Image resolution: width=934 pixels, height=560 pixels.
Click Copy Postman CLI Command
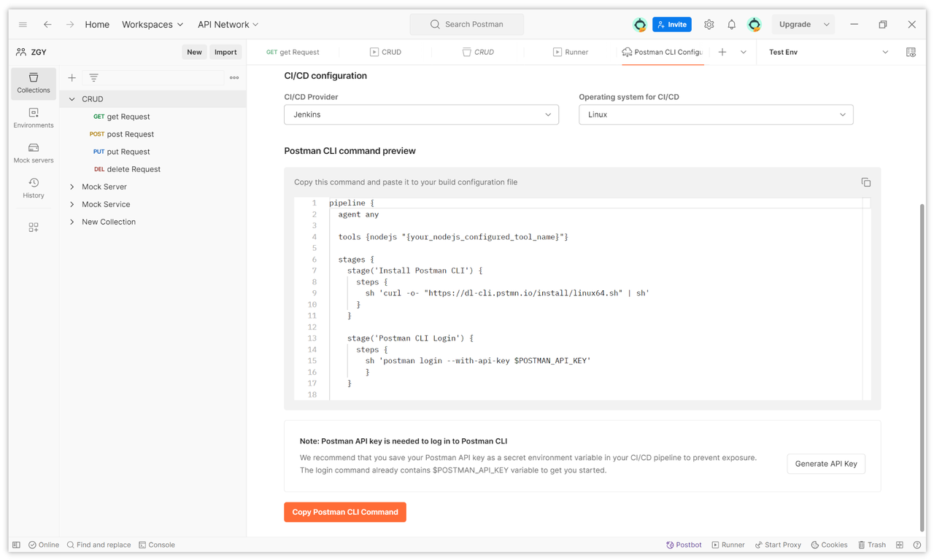[x=345, y=512]
